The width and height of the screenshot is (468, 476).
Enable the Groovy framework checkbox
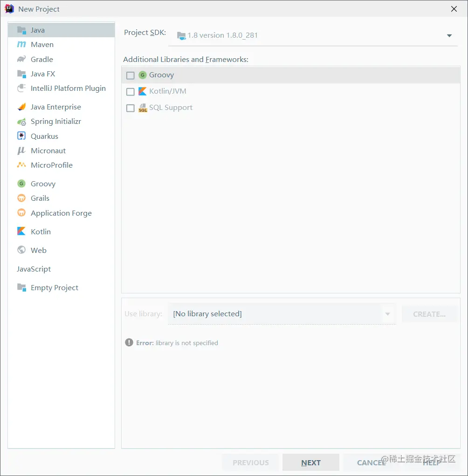(131, 75)
